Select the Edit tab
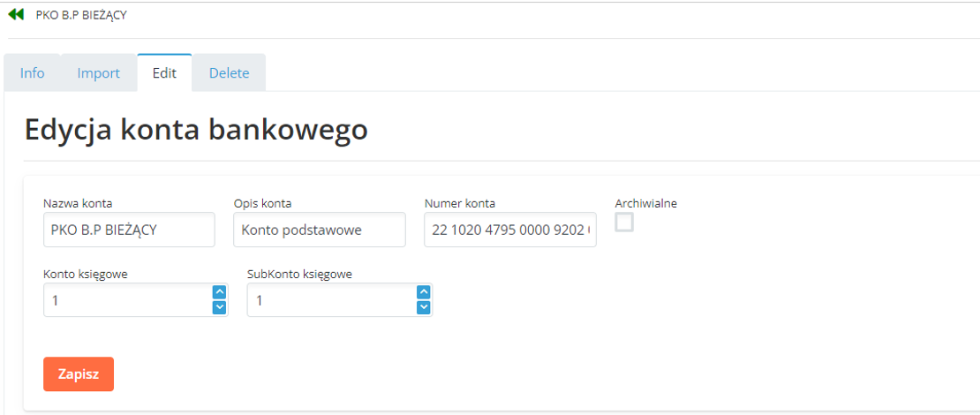Viewport: 980px width, 415px height. pos(164,73)
